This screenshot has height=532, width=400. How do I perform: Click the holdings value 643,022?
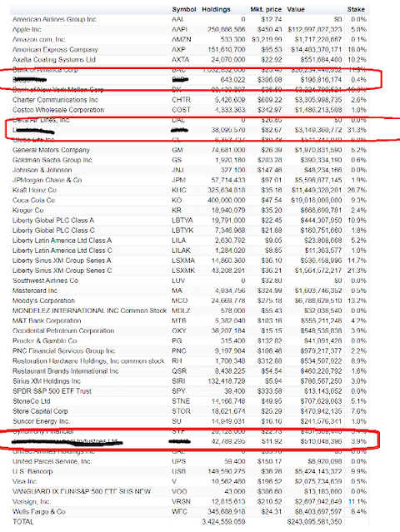(232, 80)
